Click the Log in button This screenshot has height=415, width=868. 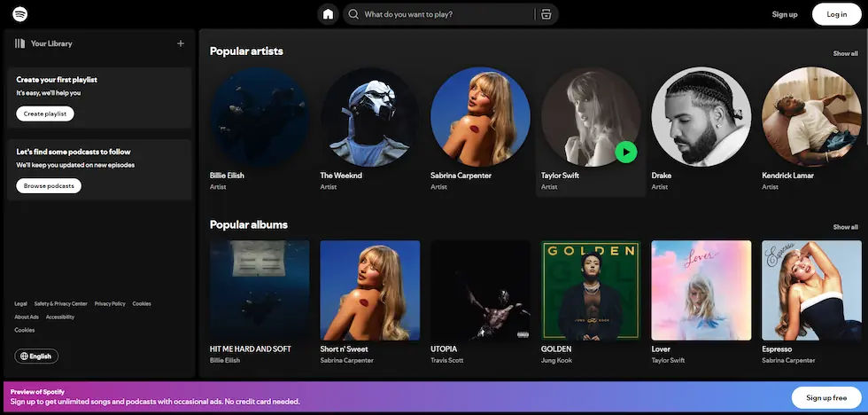point(836,14)
